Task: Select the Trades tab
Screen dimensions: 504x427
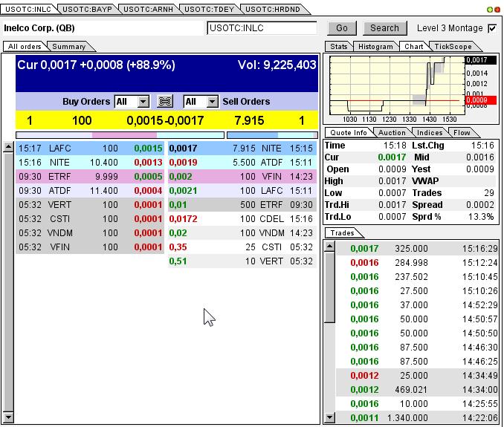Action: (x=343, y=232)
